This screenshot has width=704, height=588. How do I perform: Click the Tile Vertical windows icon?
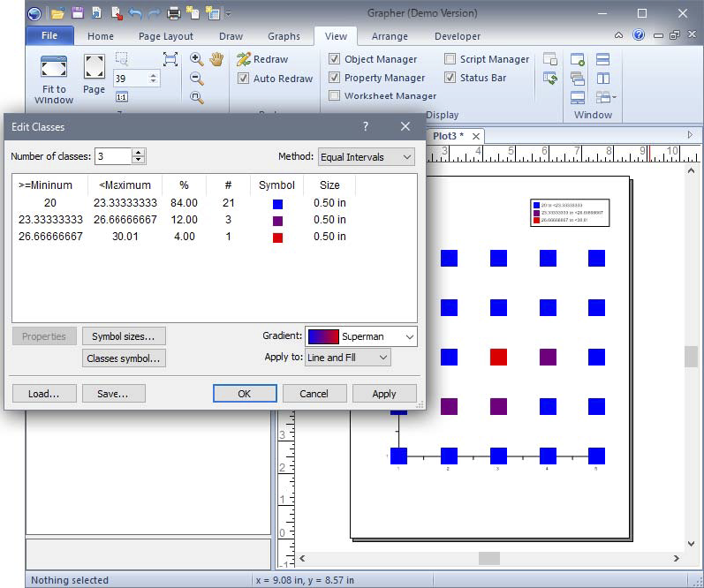603,79
